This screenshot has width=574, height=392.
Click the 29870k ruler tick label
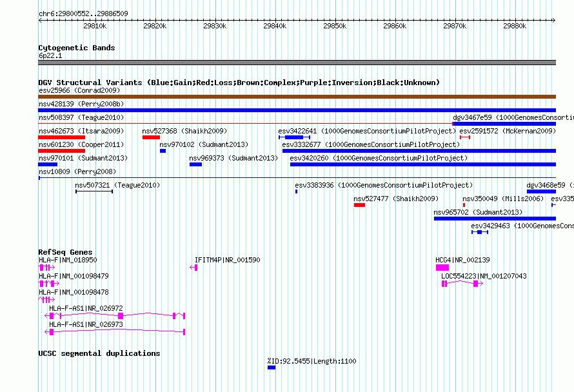[455, 26]
